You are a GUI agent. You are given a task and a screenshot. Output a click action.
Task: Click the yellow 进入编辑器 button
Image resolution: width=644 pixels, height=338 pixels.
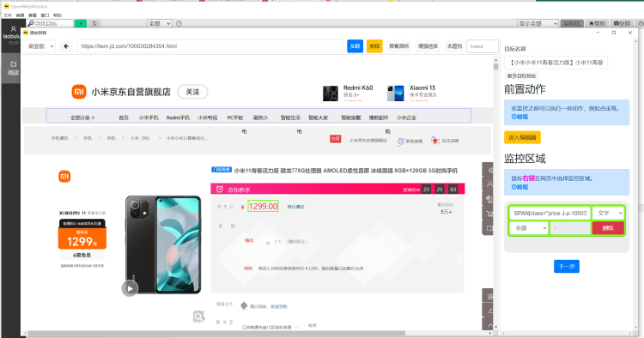[522, 137]
